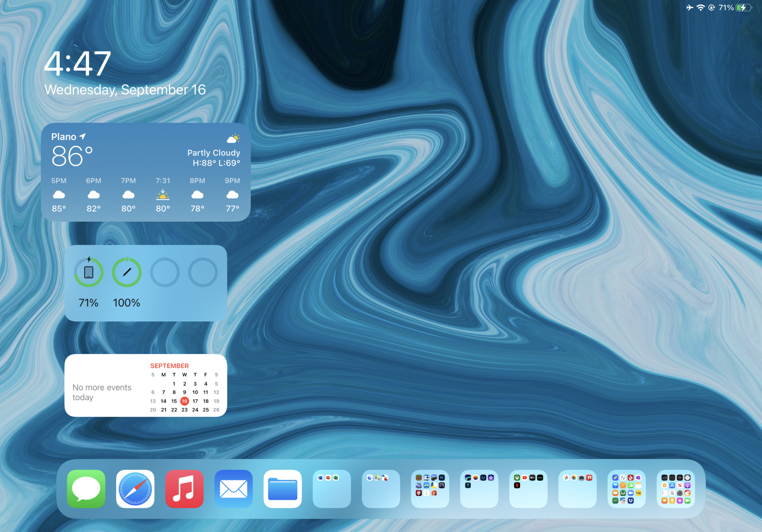The width and height of the screenshot is (762, 532).
Task: Select September 16 in calendar widget
Action: click(x=184, y=401)
